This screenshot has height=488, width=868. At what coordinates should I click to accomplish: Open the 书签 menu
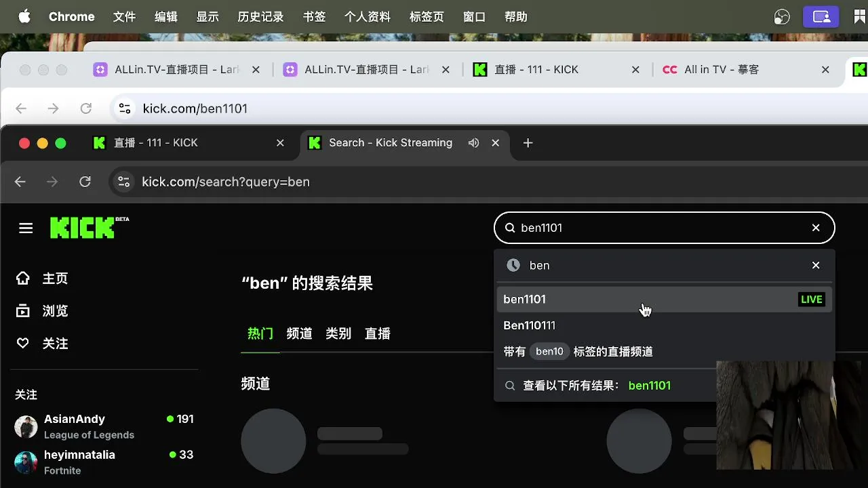(314, 17)
